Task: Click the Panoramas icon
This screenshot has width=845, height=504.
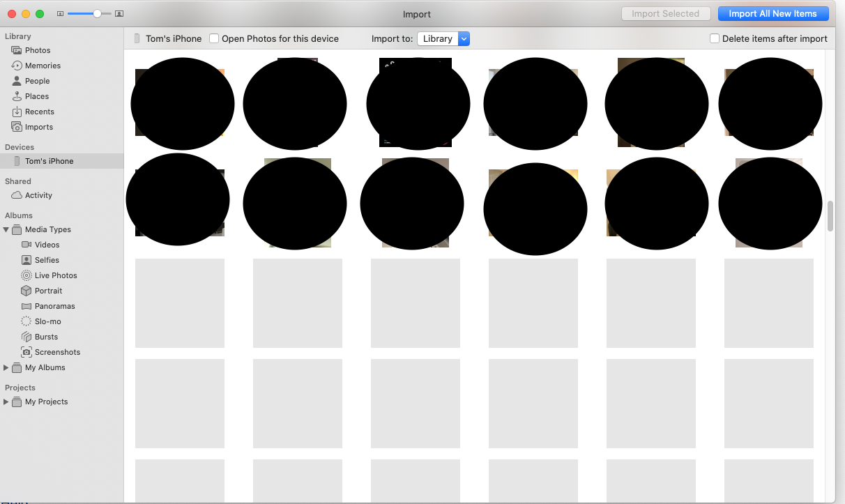Action: [x=26, y=306]
